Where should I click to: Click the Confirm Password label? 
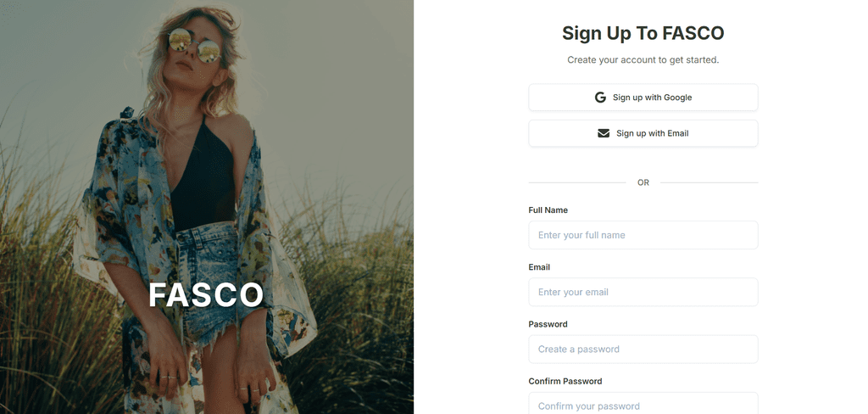(x=565, y=381)
